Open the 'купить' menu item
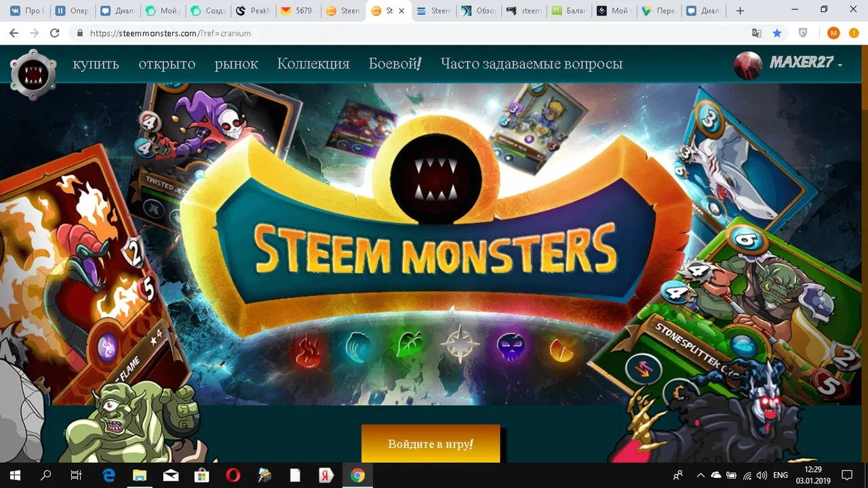This screenshot has width=868, height=488. tap(96, 64)
